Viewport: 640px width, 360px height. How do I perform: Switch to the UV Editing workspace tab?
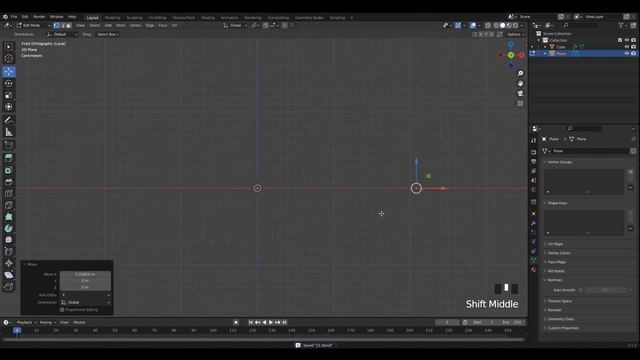[157, 18]
